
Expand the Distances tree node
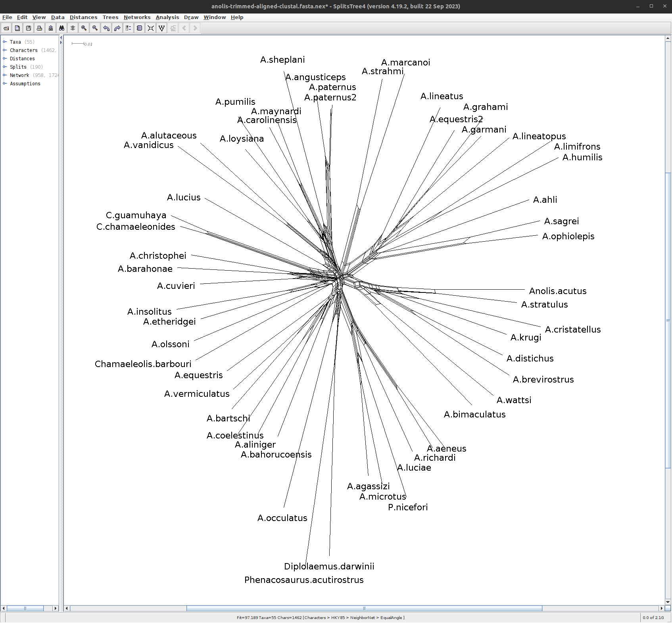point(5,58)
